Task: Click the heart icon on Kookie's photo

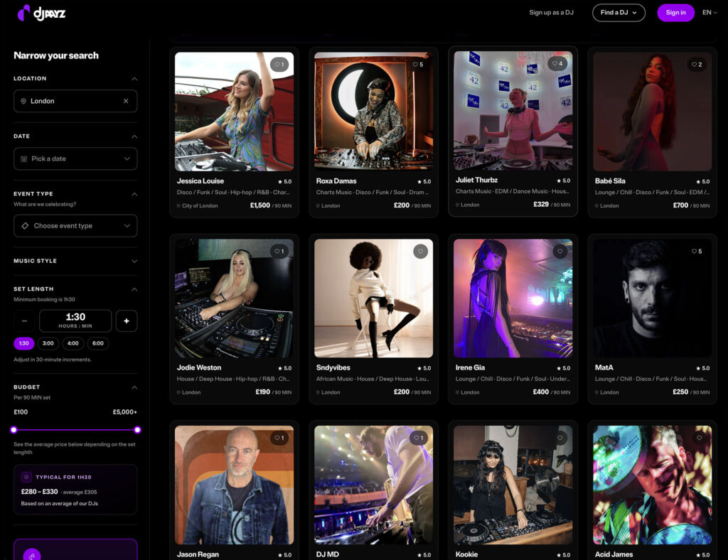Action: 560,438
